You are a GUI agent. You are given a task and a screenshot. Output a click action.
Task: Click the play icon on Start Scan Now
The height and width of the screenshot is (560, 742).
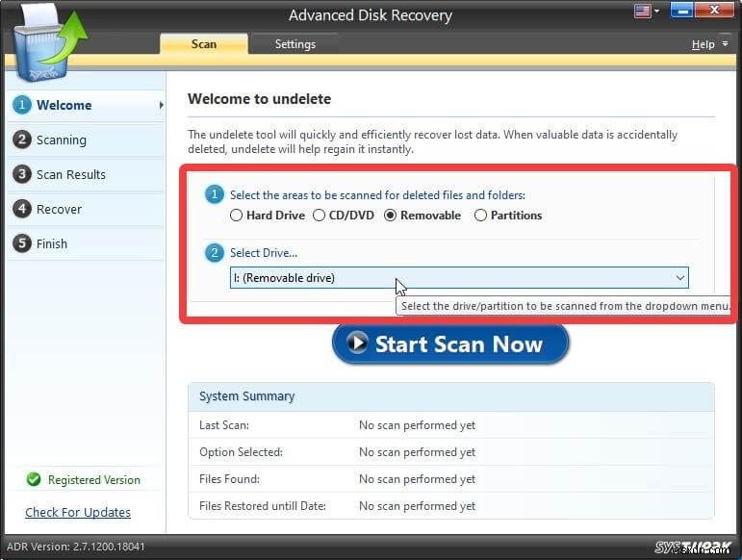pos(357,343)
